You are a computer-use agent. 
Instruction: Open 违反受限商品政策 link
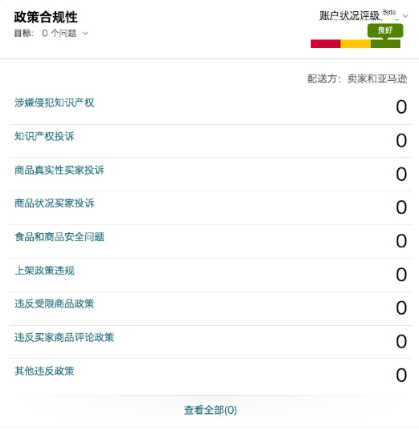[54, 304]
